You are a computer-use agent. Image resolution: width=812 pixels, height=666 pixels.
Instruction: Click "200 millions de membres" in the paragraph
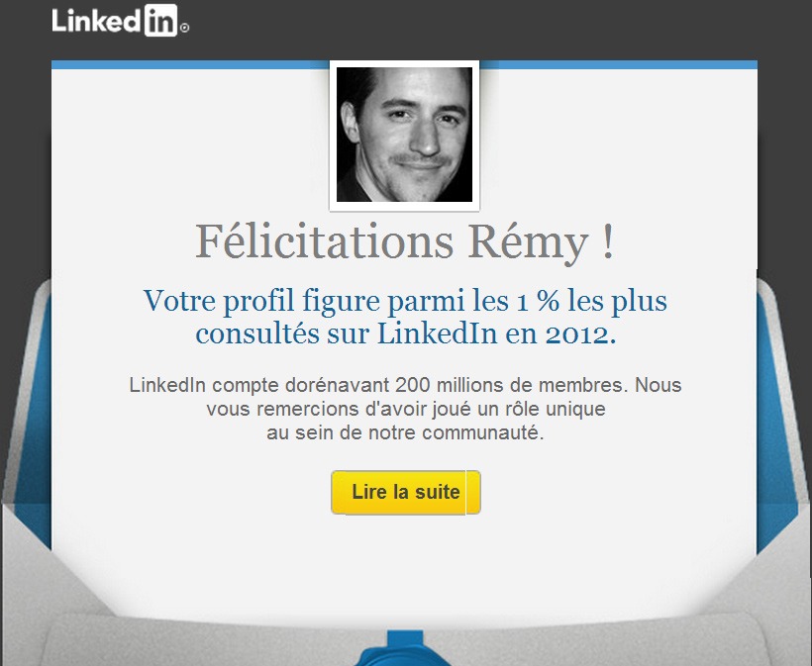point(509,385)
